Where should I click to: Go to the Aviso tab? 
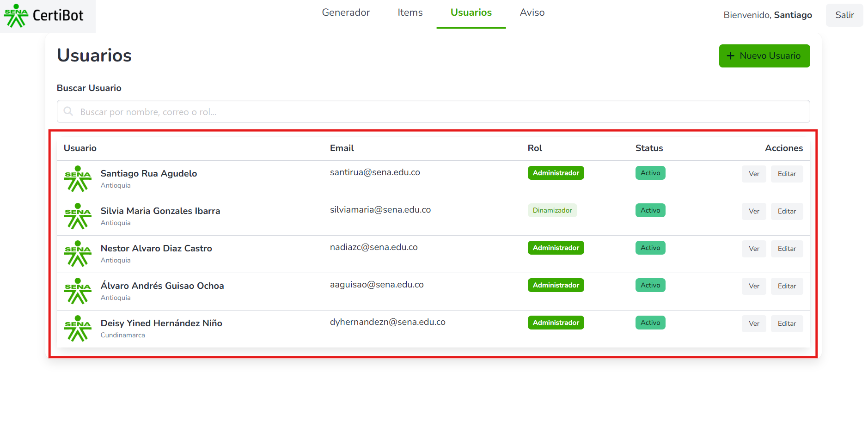click(x=532, y=13)
